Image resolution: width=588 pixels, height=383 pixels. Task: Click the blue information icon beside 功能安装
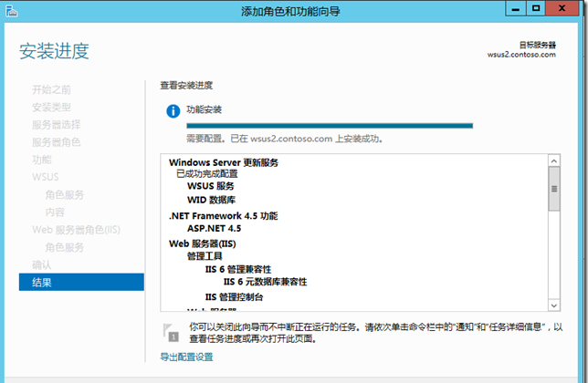[173, 111]
